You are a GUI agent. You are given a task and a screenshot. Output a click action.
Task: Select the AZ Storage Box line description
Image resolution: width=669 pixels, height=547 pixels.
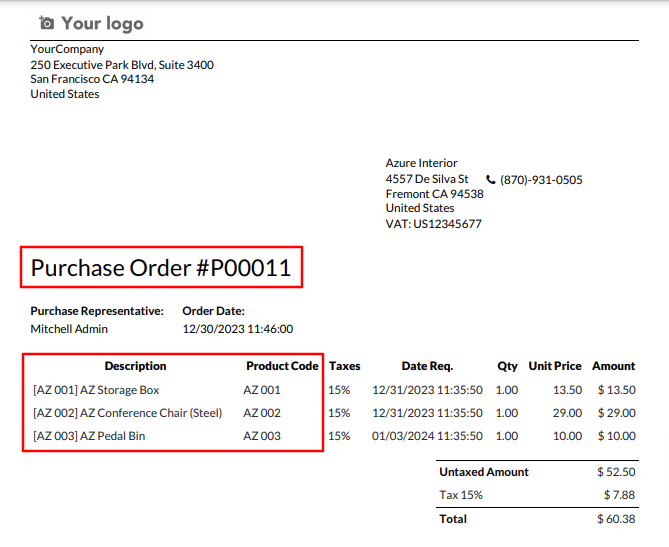(96, 390)
